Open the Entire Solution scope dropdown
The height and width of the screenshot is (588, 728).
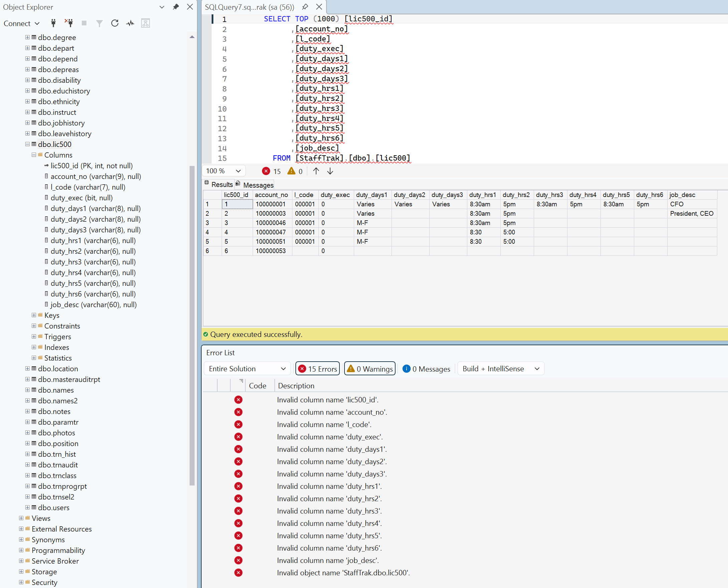(247, 369)
